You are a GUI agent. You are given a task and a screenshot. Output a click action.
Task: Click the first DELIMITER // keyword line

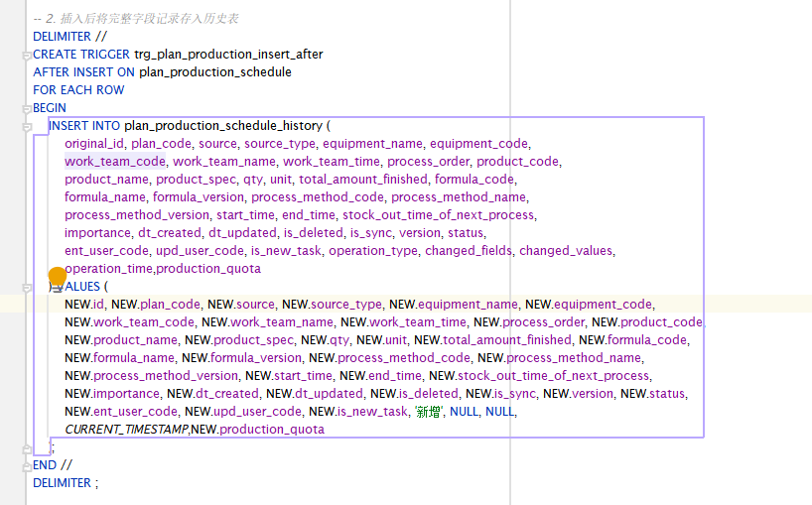pos(69,37)
